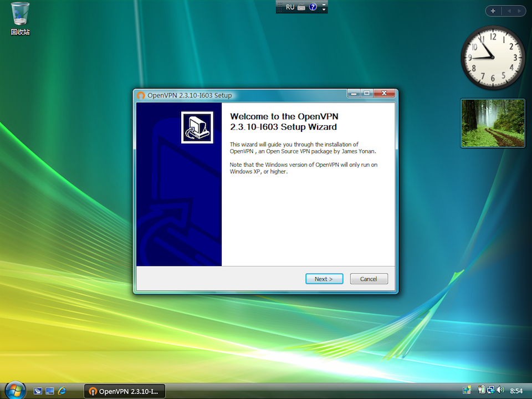Image resolution: width=532 pixels, height=399 pixels.
Task: Open the battery power tray icon
Action: click(482, 390)
